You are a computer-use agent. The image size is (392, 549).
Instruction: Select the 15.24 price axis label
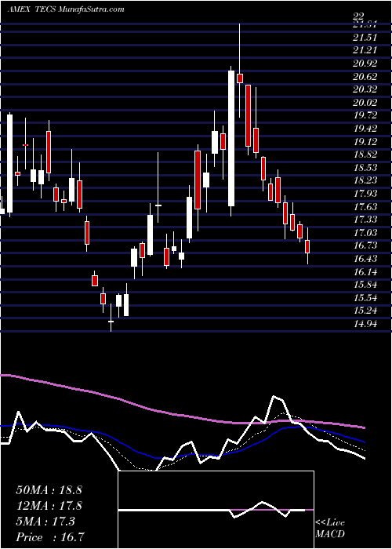tap(365, 311)
